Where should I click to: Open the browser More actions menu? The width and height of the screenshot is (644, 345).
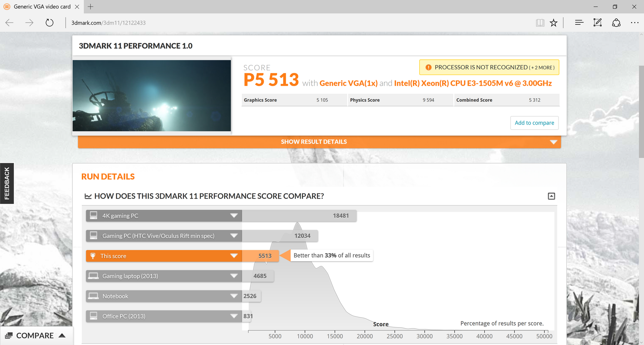click(x=635, y=23)
